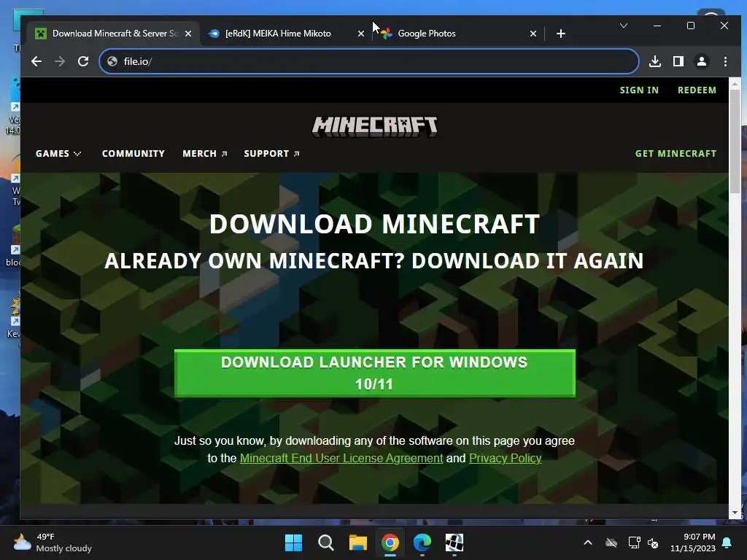The width and height of the screenshot is (747, 560).
Task: Open the notifications bell icon
Action: pyautogui.click(x=727, y=542)
